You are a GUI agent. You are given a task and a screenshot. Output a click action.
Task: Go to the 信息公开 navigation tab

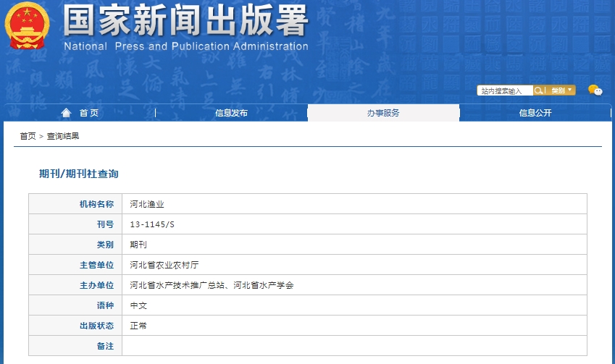tap(535, 113)
